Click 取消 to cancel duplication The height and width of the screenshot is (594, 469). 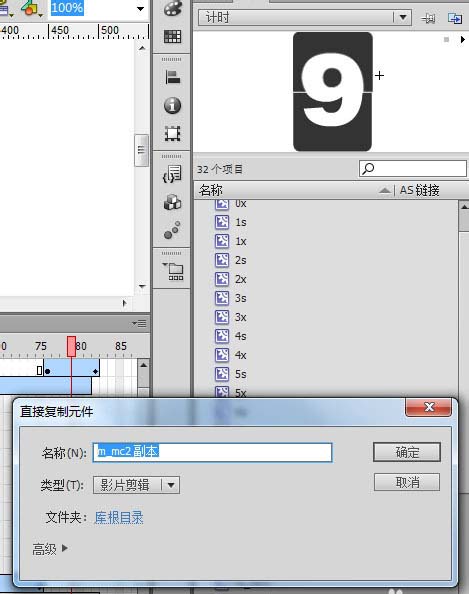point(407,482)
